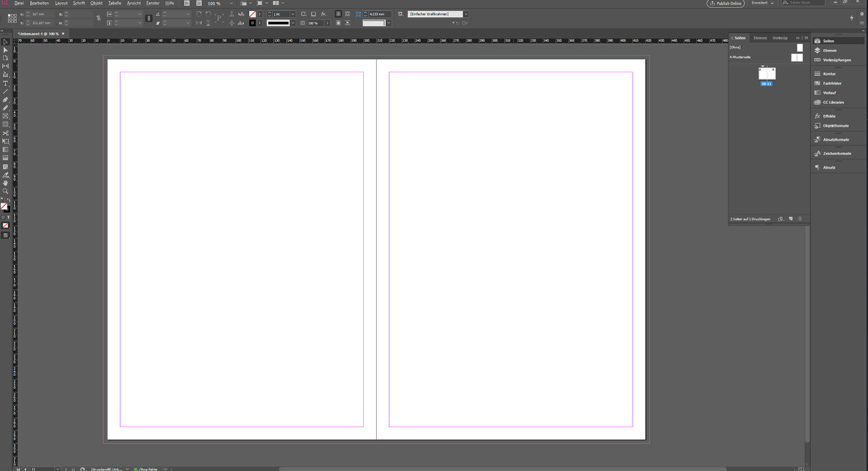Select the Content Collector tool

point(5,75)
